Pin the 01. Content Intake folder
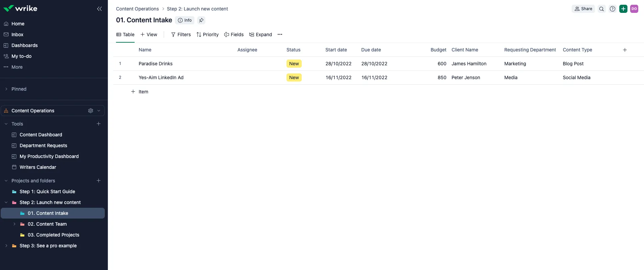Viewport: 644px width, 270px height. tap(201, 20)
